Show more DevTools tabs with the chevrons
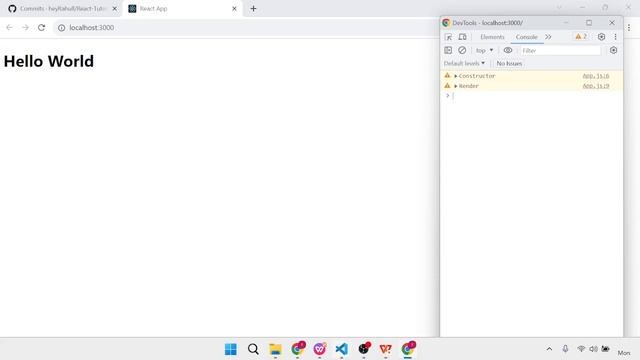Screen dimensions: 640x360 tap(548, 37)
